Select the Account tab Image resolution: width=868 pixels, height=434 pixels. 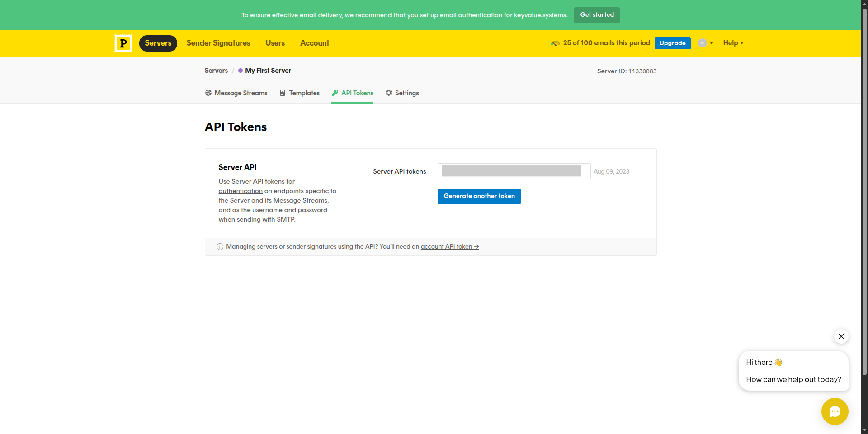click(315, 43)
